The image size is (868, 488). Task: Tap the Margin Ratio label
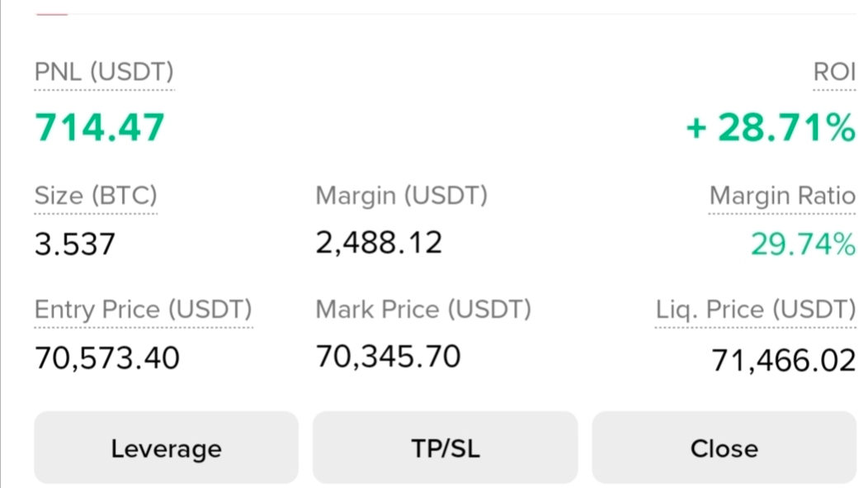(x=782, y=196)
